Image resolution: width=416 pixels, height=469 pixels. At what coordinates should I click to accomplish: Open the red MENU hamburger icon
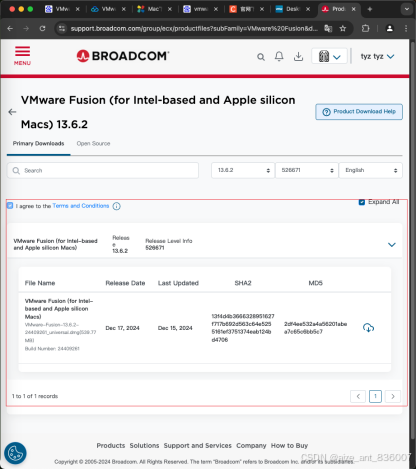[x=22, y=55]
